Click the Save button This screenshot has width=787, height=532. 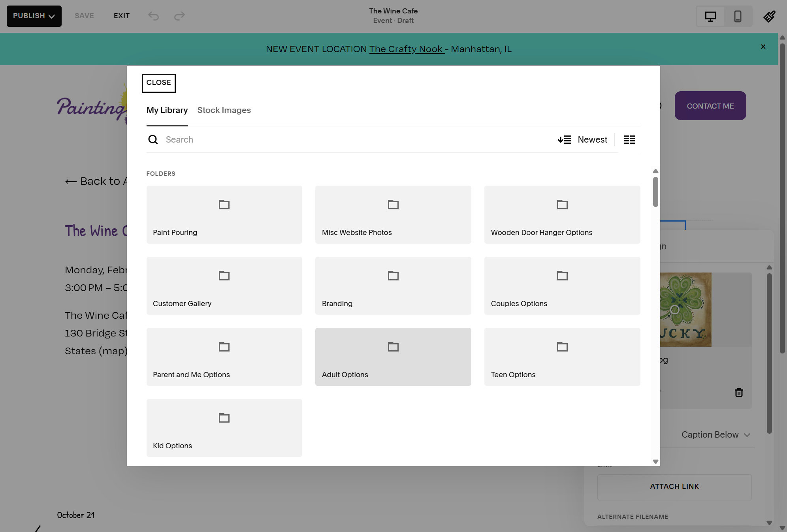pos(84,16)
